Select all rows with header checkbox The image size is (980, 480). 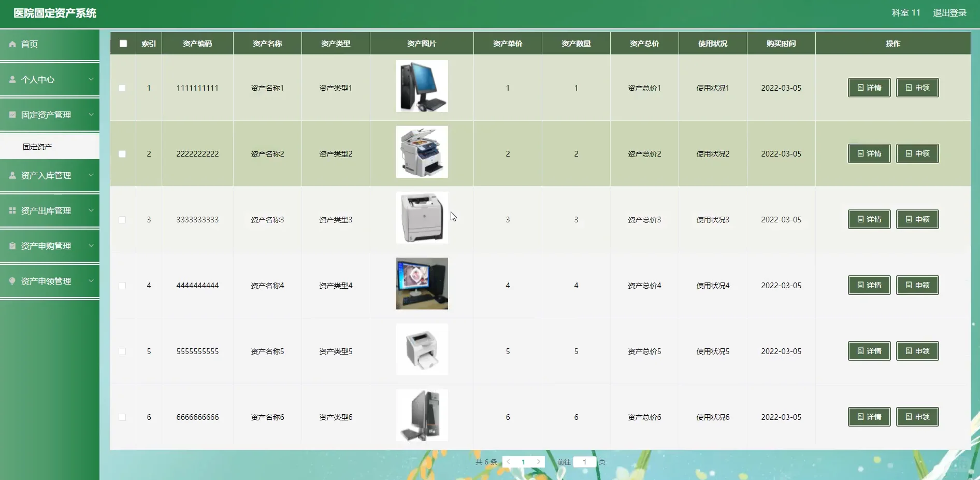click(x=123, y=44)
